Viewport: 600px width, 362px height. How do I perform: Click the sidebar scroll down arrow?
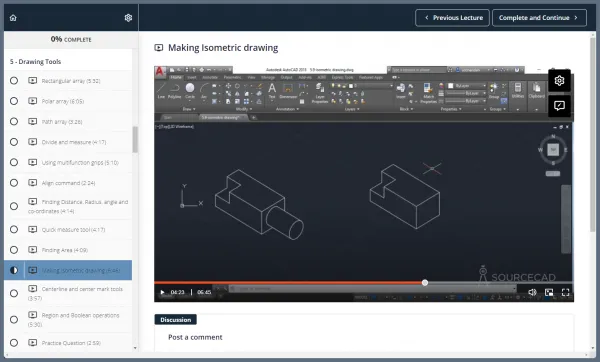point(135,348)
